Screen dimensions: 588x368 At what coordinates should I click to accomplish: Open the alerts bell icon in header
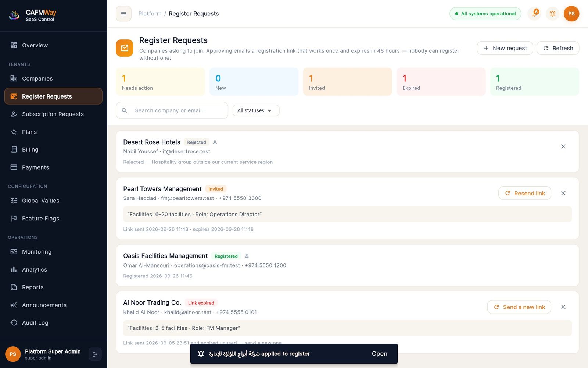point(552,14)
